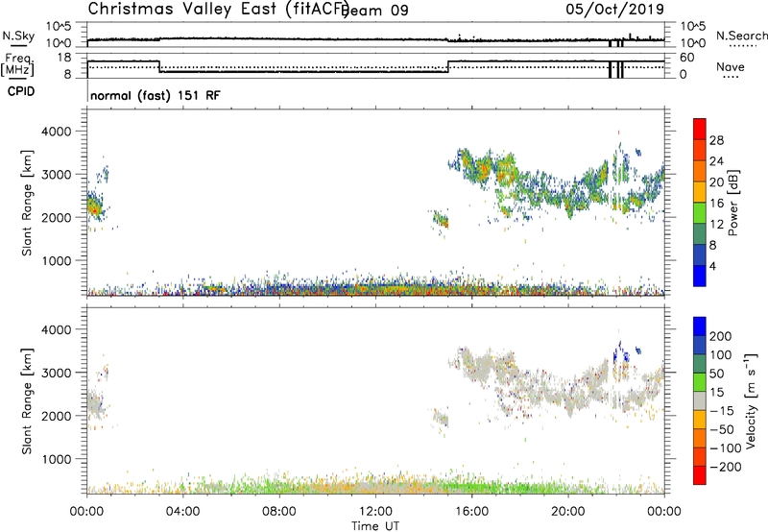Click the power echo cluster near 00:00 at 2200 km
The image size is (768, 532).
point(94,205)
